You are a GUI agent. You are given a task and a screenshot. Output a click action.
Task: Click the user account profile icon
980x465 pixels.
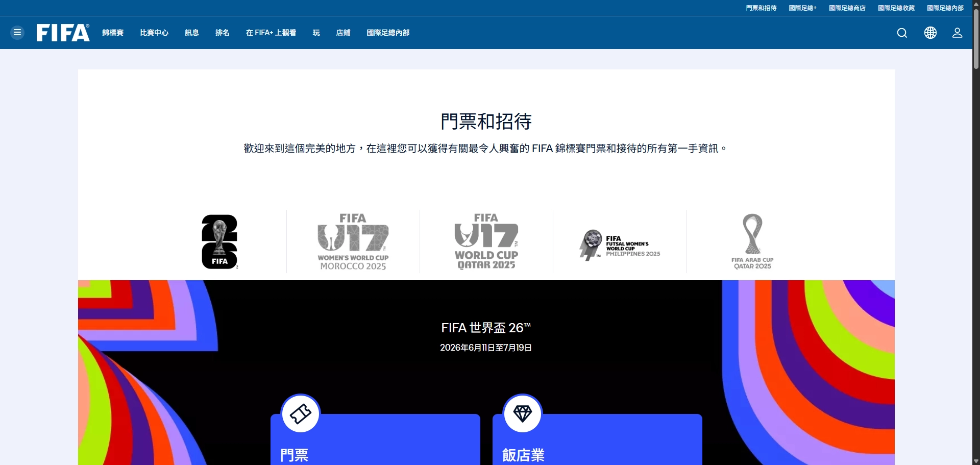957,33
